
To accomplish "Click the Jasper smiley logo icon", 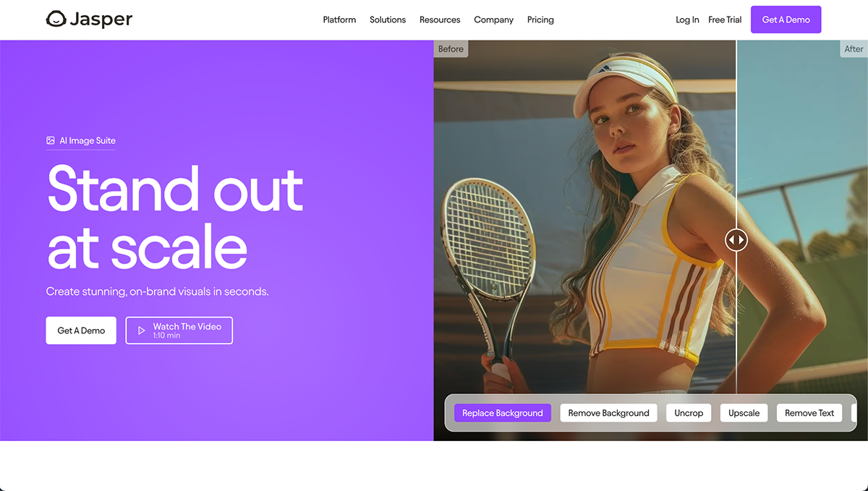I will coord(56,20).
